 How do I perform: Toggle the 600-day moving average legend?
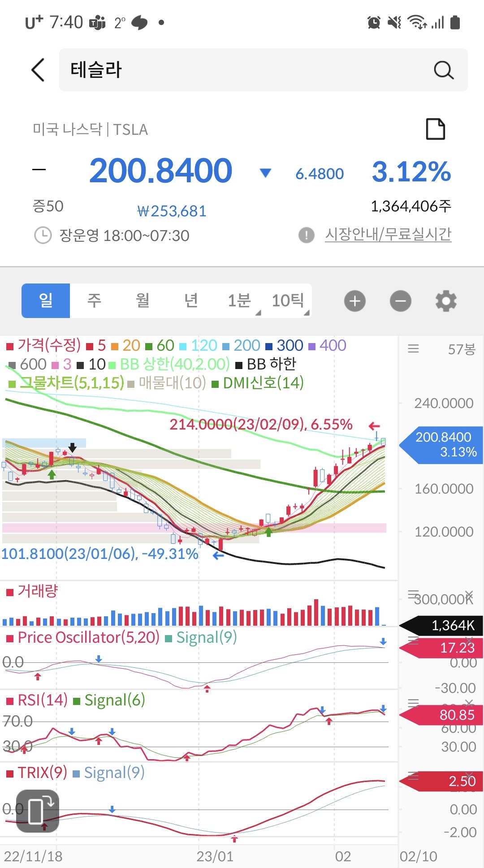[28, 364]
